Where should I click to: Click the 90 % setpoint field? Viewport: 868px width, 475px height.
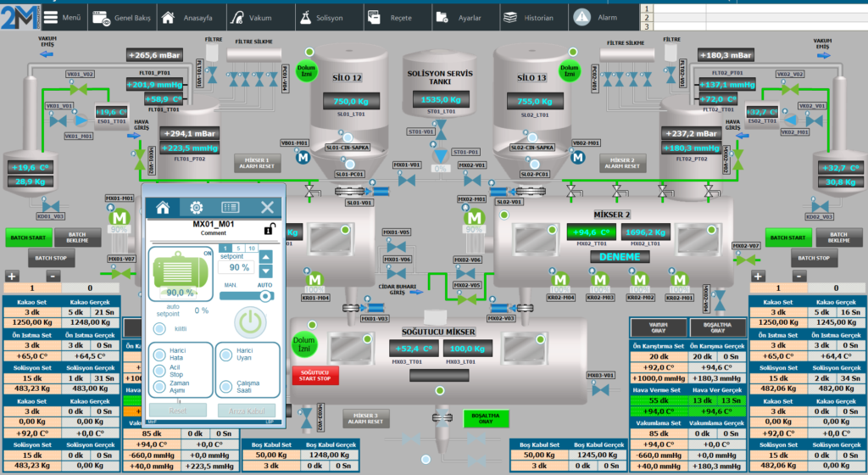237,267
